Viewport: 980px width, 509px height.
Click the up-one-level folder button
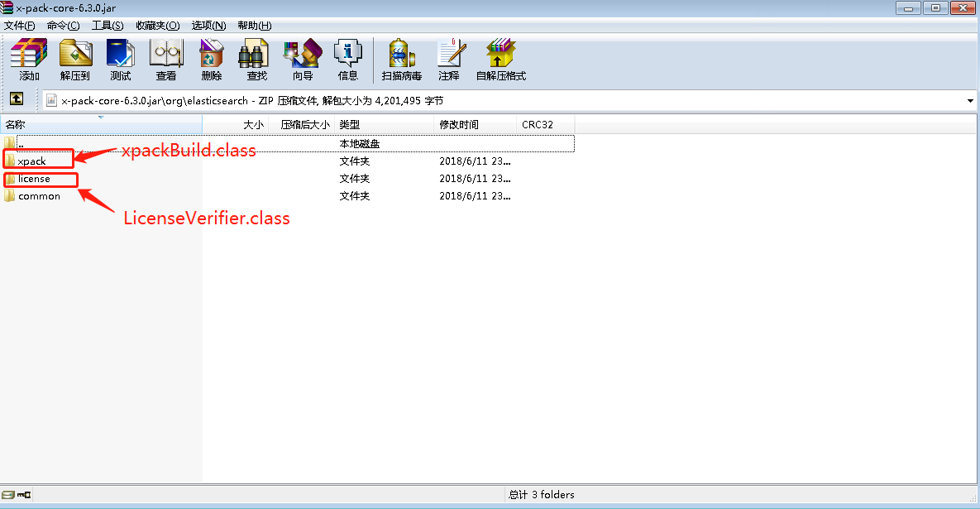pyautogui.click(x=17, y=100)
